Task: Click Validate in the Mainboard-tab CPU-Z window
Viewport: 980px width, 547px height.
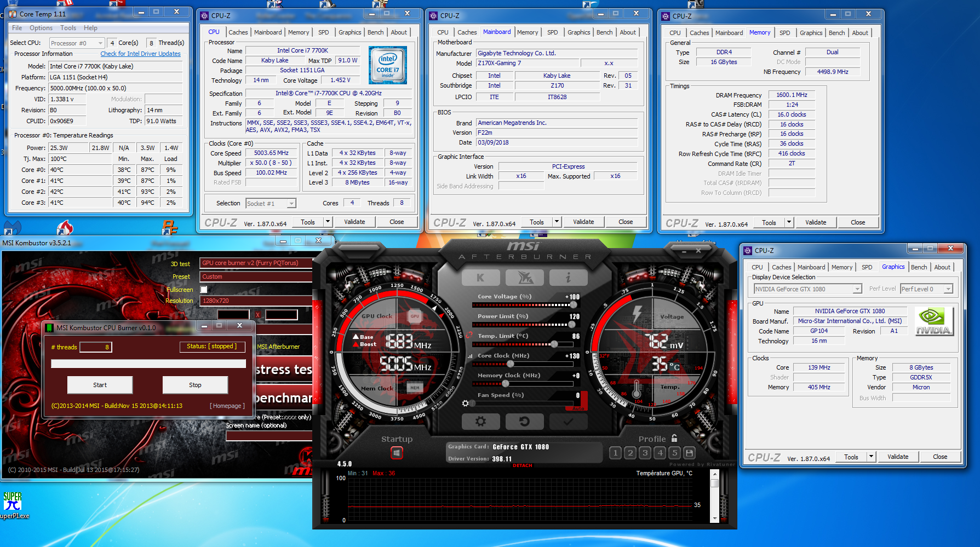Action: (x=583, y=222)
